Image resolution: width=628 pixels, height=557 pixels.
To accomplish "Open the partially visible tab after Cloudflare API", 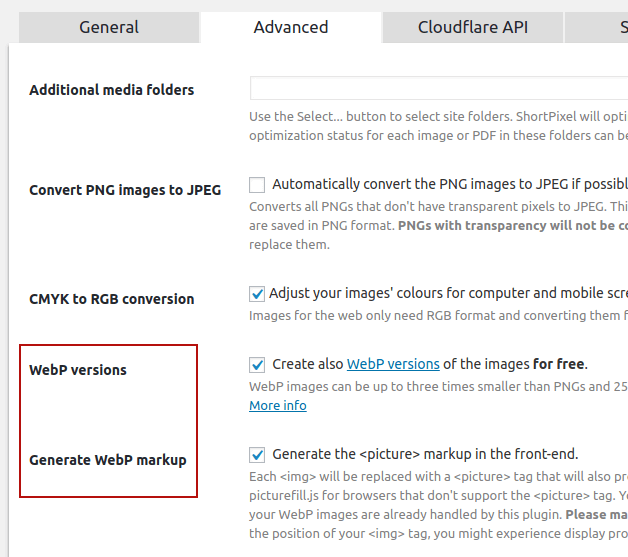I will (596, 27).
